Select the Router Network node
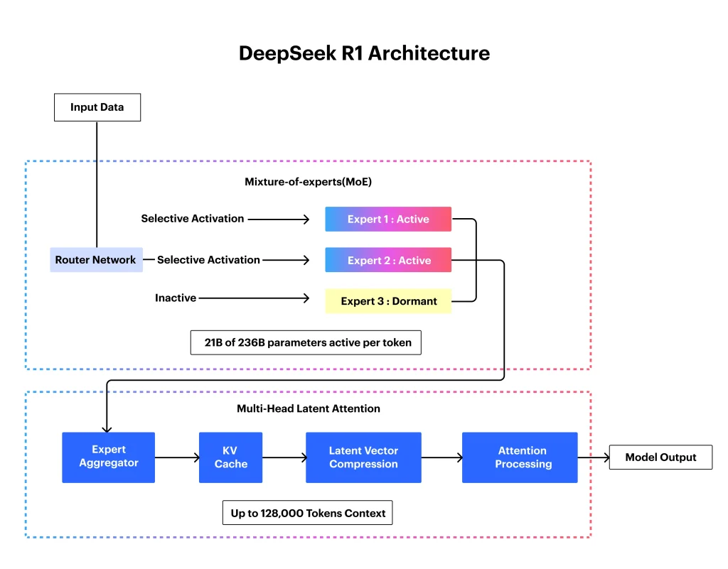Viewport: 728px width, 569px height. tap(96, 260)
